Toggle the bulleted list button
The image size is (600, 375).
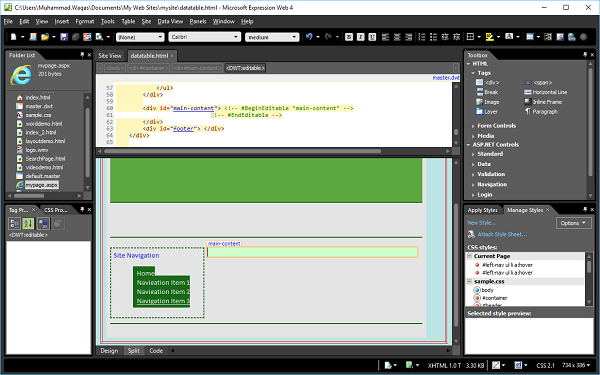coord(433,37)
